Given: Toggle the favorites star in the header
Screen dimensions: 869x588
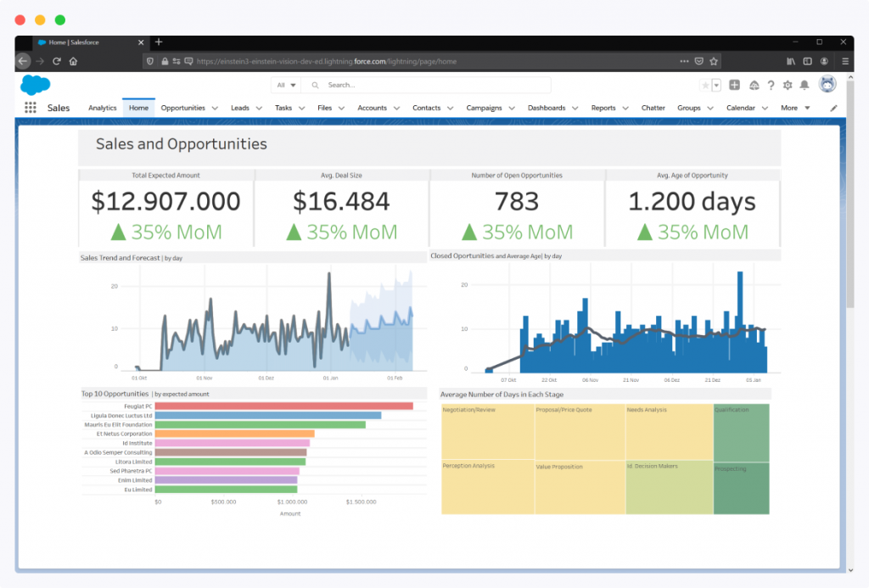Looking at the screenshot, I should click(x=705, y=85).
